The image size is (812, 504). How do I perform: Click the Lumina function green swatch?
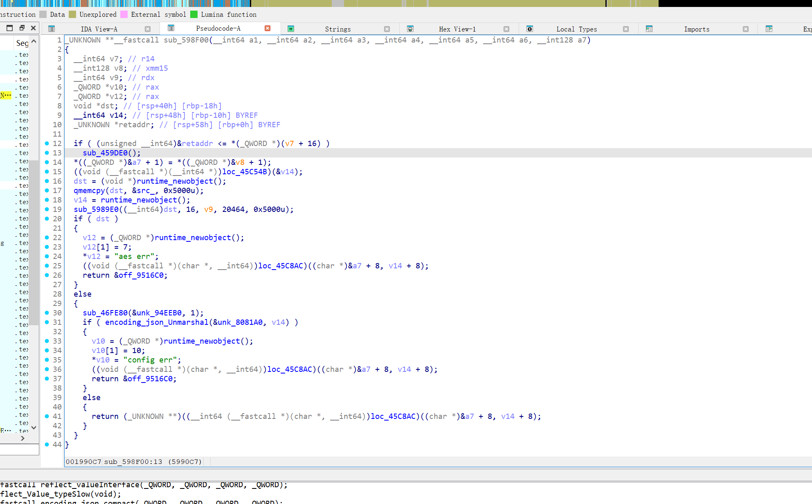click(194, 14)
